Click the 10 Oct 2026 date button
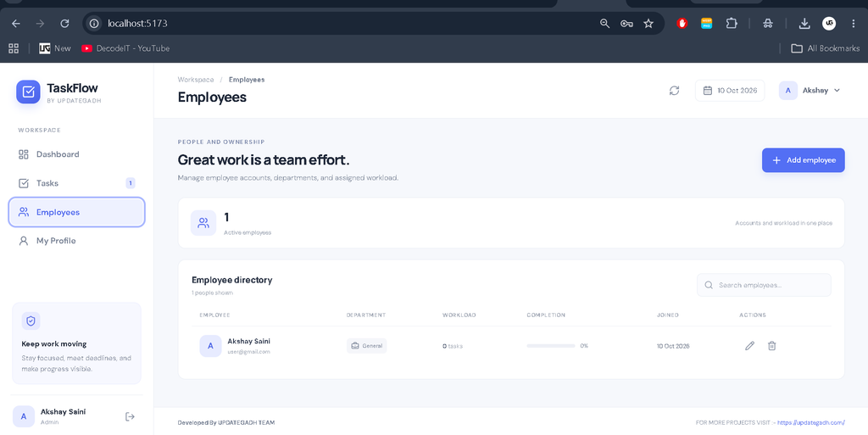The image size is (868, 435). [730, 91]
